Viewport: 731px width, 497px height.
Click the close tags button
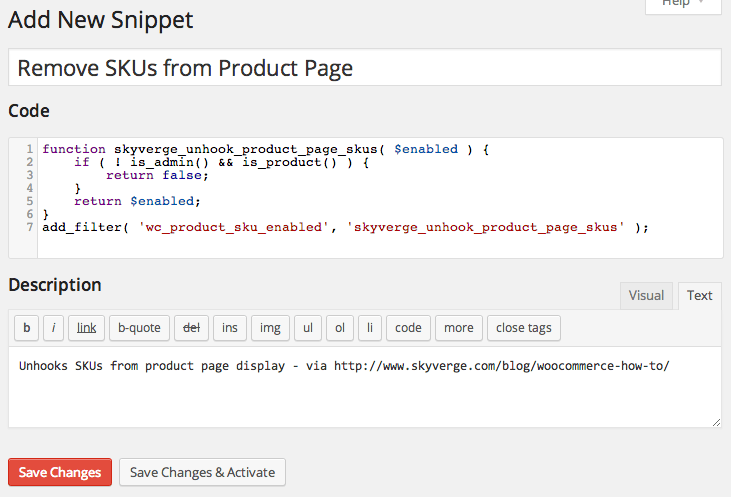click(524, 328)
